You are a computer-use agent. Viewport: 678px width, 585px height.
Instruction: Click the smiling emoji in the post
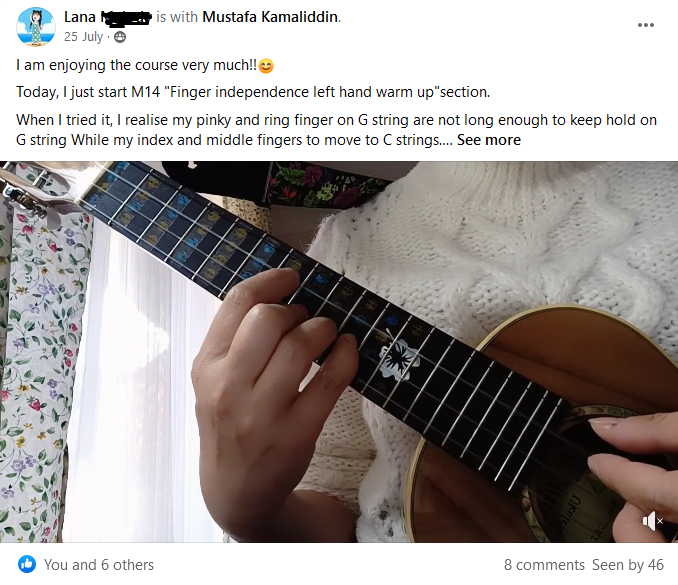tap(266, 66)
